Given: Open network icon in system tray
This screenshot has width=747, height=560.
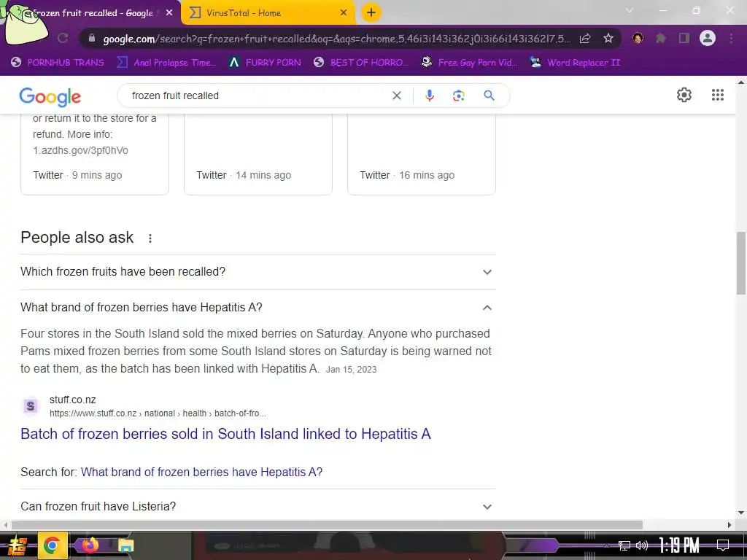Looking at the screenshot, I should pyautogui.click(x=624, y=545).
